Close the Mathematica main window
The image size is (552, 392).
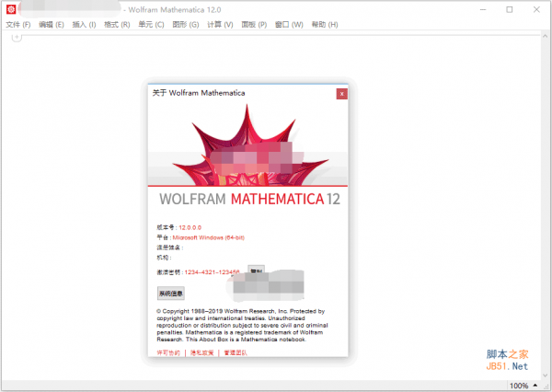tap(536, 9)
